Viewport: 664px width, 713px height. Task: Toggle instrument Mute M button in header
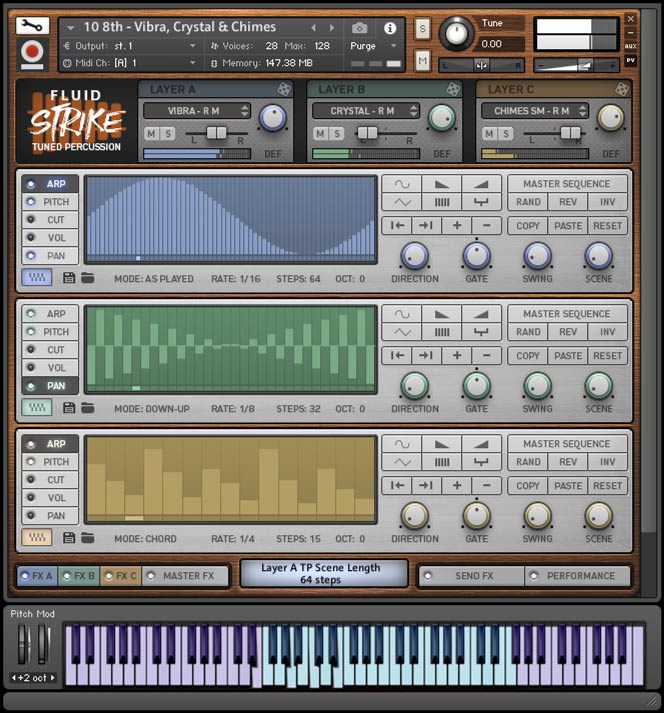pos(423,61)
